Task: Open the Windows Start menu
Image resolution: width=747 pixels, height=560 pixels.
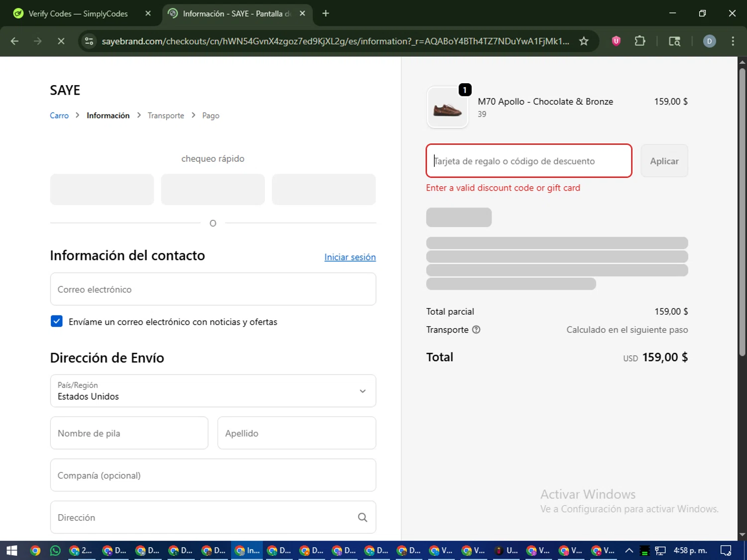Action: [x=12, y=551]
